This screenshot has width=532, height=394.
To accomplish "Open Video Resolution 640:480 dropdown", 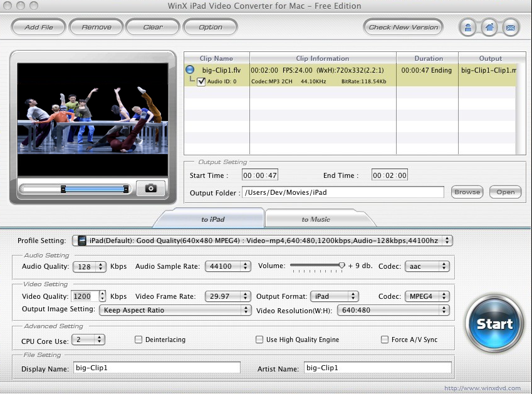I will [394, 310].
